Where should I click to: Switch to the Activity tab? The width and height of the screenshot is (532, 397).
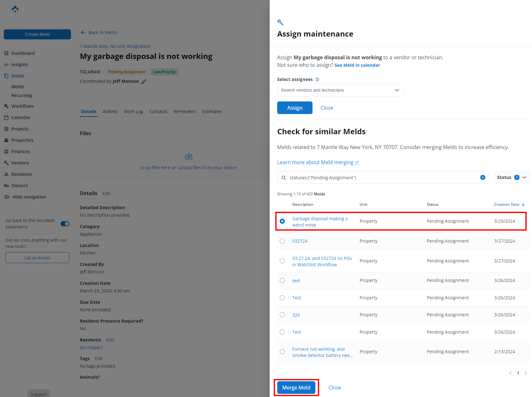click(110, 111)
